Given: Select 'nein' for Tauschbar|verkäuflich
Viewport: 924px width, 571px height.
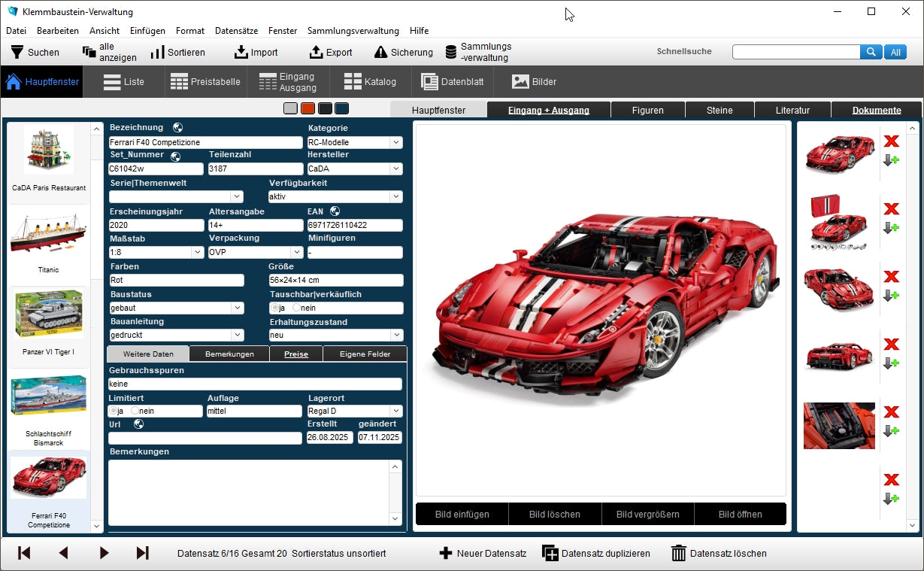Looking at the screenshot, I should click(x=296, y=308).
